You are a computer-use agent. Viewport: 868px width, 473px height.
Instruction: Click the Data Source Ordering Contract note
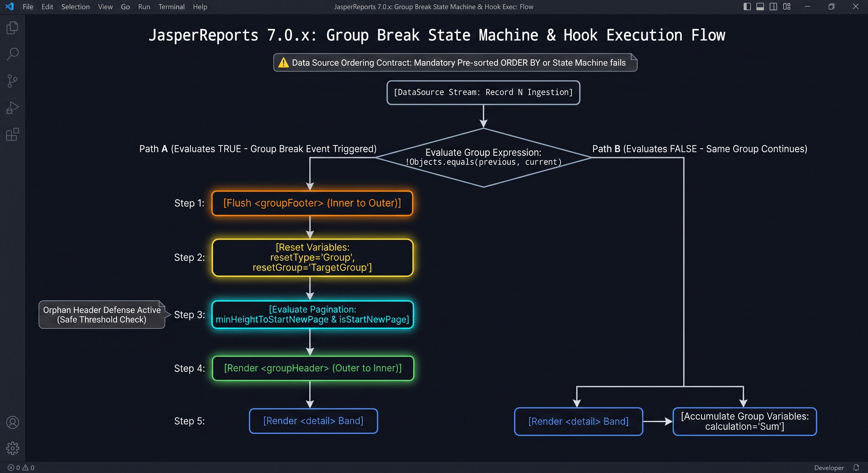coord(455,62)
